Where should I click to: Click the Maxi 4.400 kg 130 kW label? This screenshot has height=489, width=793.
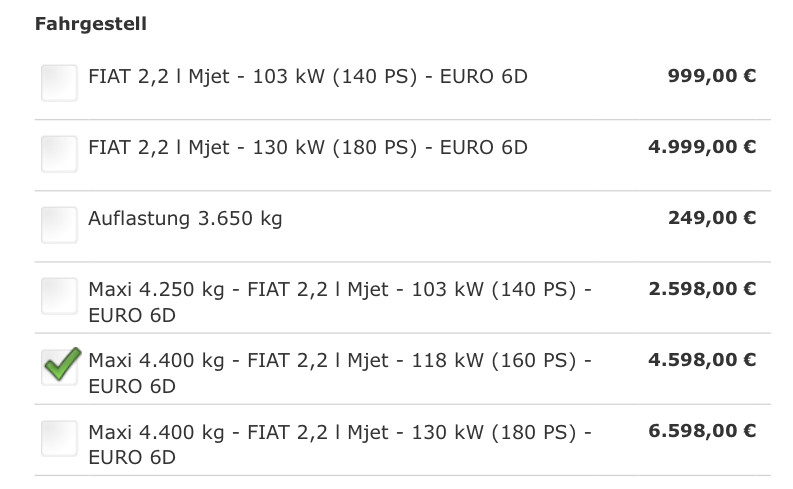pyautogui.click(x=340, y=444)
